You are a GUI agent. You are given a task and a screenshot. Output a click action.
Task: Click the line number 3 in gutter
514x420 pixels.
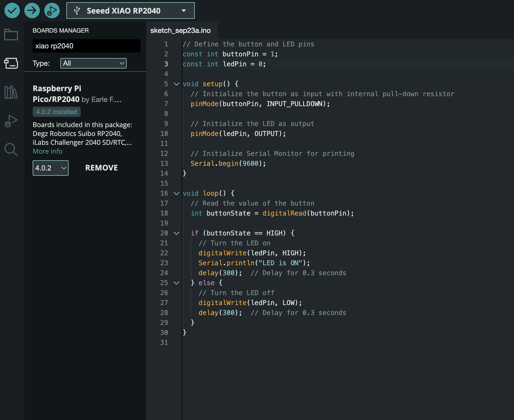(166, 64)
